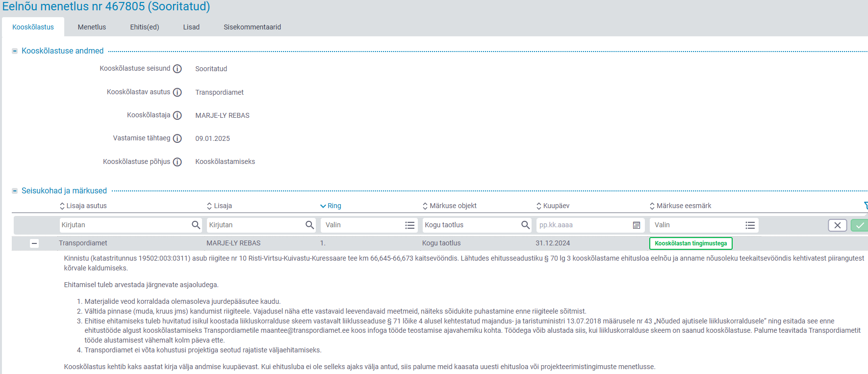Open the calendar date picker

tap(637, 225)
